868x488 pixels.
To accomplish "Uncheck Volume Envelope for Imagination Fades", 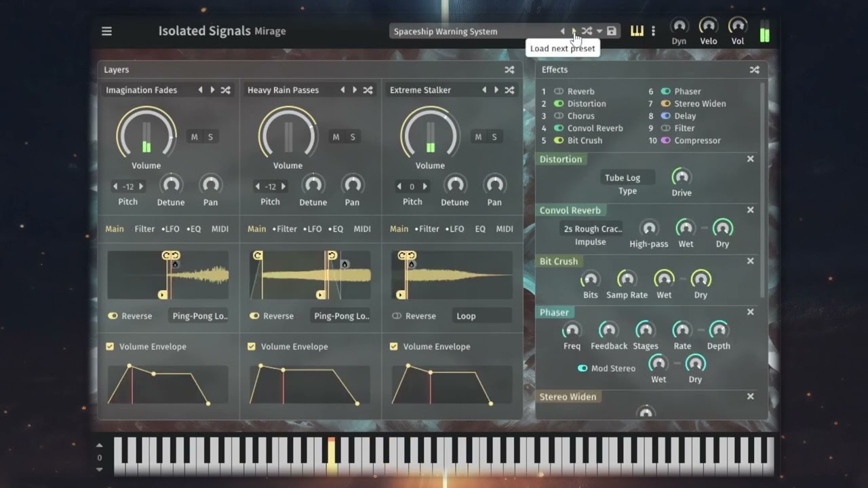I will (110, 346).
